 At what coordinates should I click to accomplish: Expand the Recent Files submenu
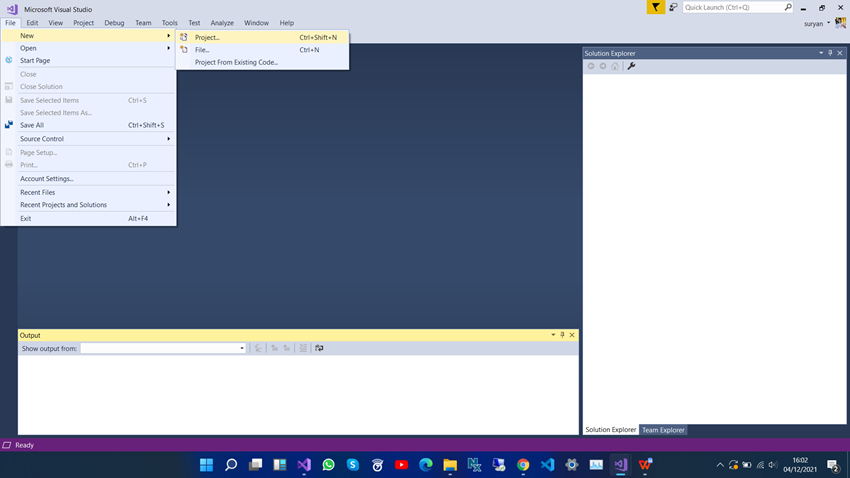coord(88,192)
